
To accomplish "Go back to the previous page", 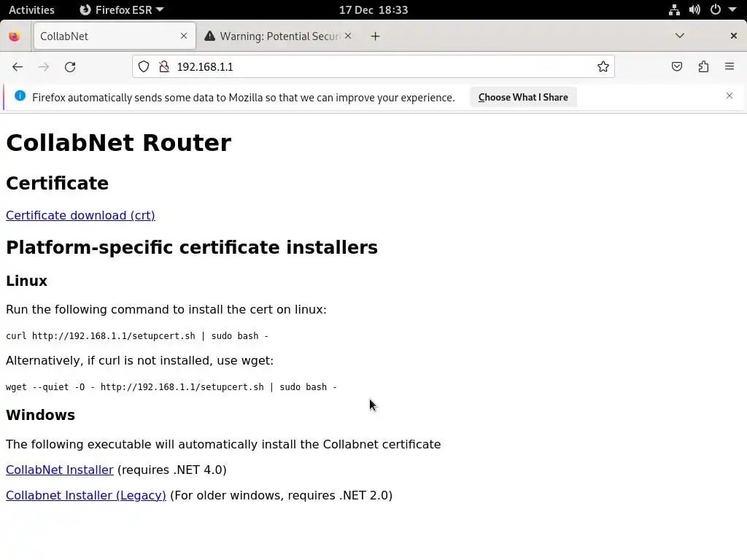I will (18, 66).
